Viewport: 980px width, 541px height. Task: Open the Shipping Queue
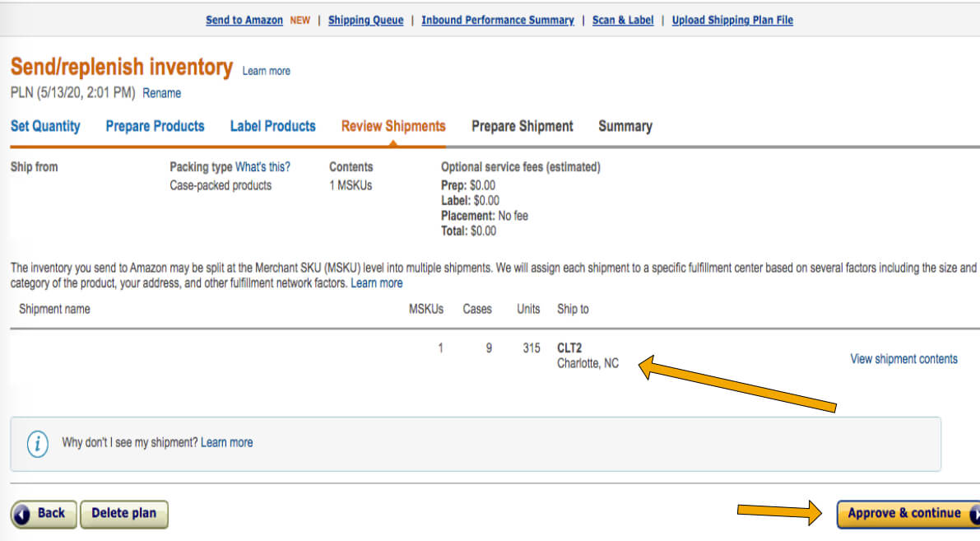coord(365,20)
